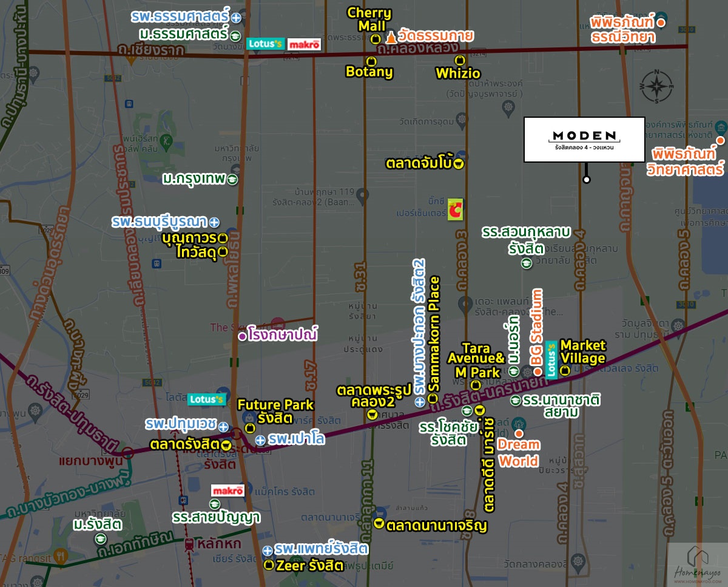Select the "ตลาดนานาเจริญ" label
The width and height of the screenshot is (728, 587).
[x=436, y=525]
